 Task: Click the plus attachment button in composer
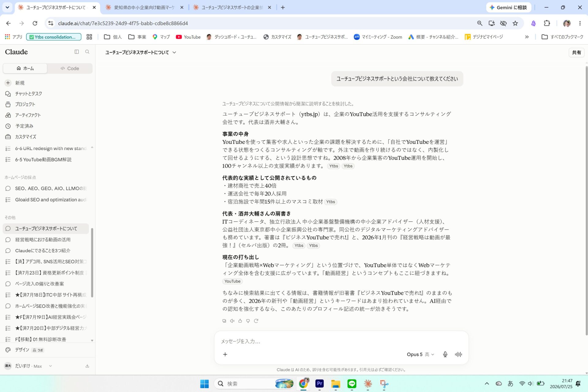pos(225,354)
